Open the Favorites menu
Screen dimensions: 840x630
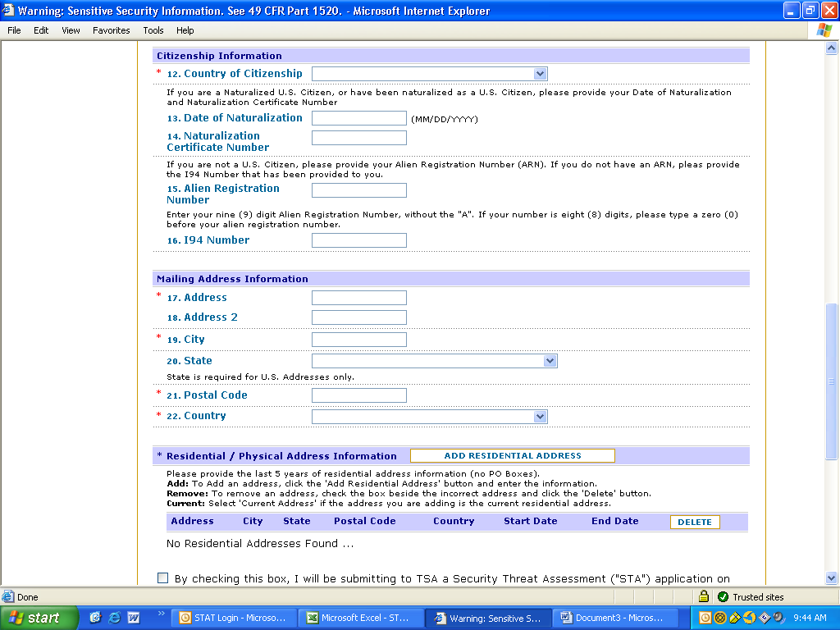(111, 30)
